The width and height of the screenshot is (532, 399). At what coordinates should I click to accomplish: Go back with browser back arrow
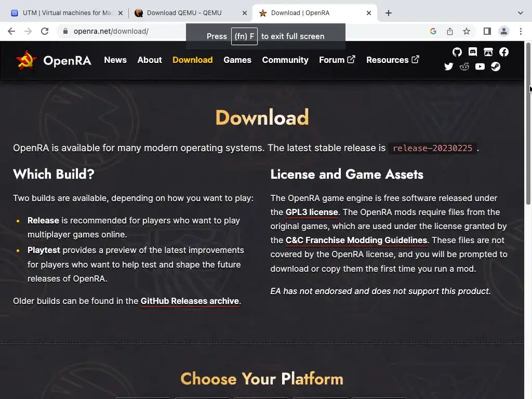pyautogui.click(x=11, y=31)
